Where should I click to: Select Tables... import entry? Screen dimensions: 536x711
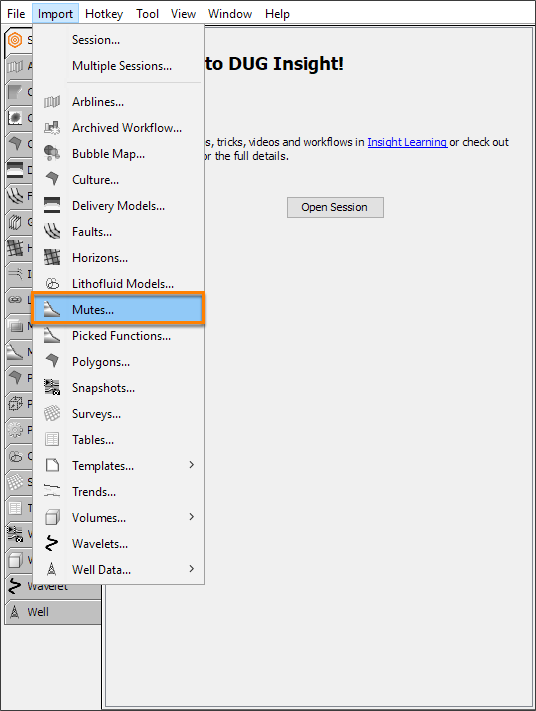tap(118, 439)
